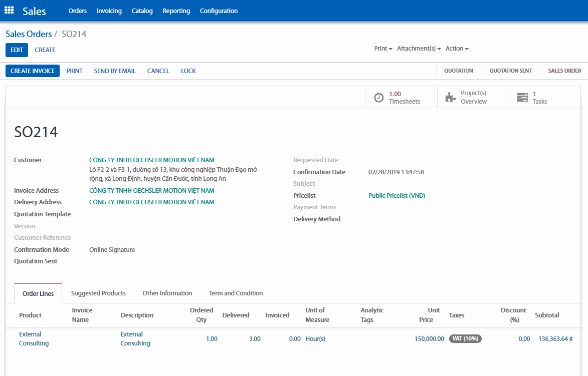Open the Attachment(s) dropdown
The image size is (588, 376).
(x=419, y=49)
